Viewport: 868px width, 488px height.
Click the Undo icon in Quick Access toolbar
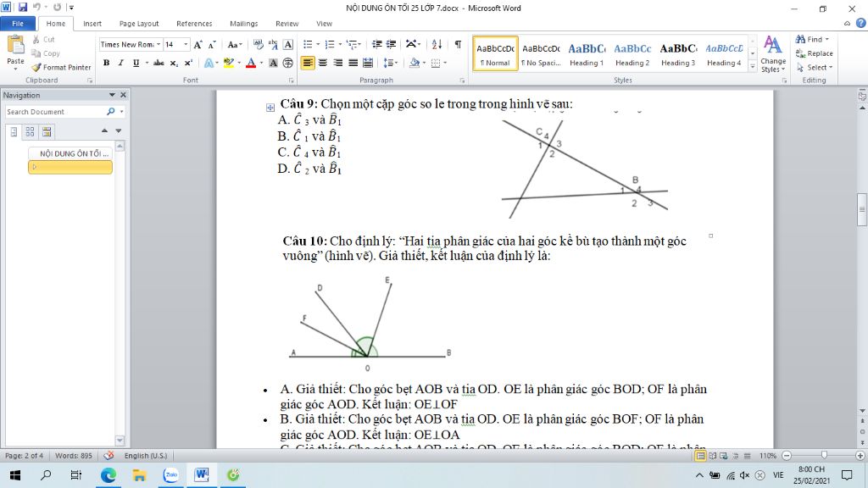(36, 7)
